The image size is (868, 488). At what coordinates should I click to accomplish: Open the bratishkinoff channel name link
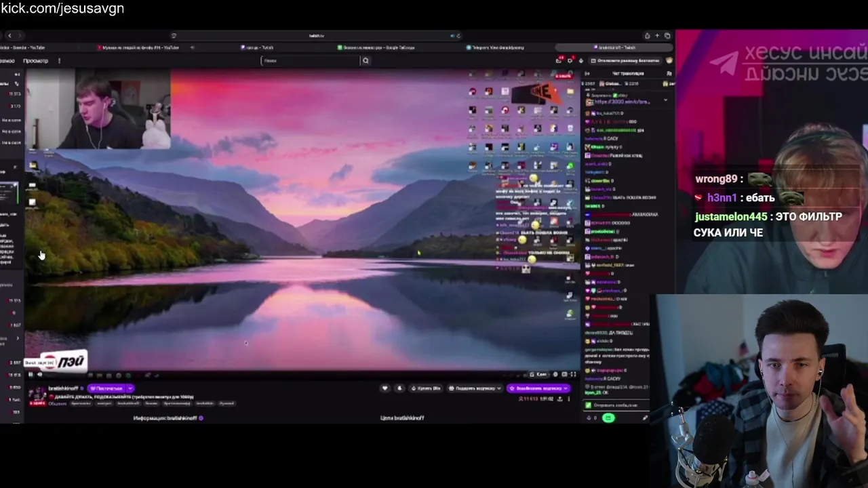[x=63, y=388]
